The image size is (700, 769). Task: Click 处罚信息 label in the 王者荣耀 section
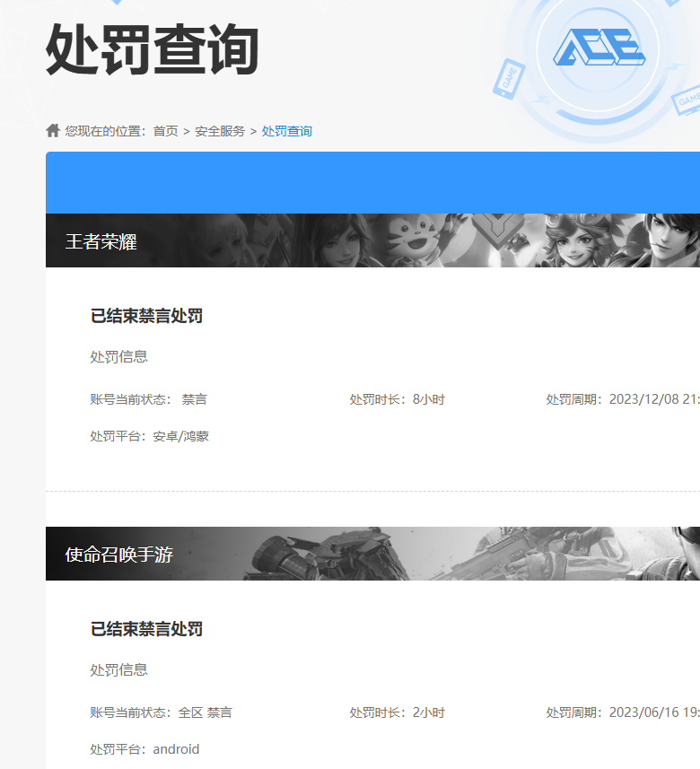119,356
